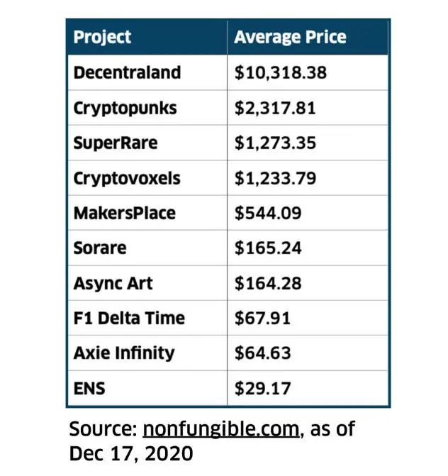The image size is (448, 476).
Task: Click the $10,318.38 price value
Action: click(x=281, y=73)
